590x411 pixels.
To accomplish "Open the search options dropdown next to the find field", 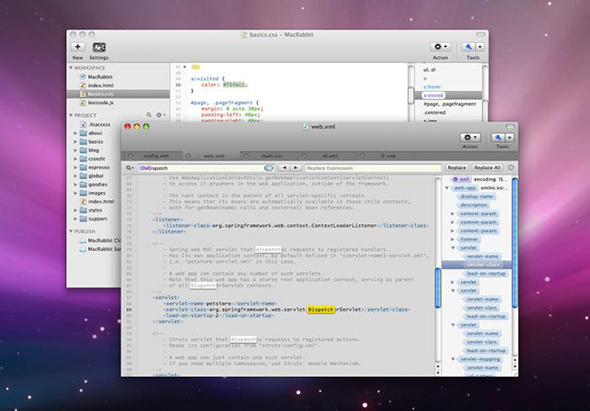I will click(x=130, y=168).
